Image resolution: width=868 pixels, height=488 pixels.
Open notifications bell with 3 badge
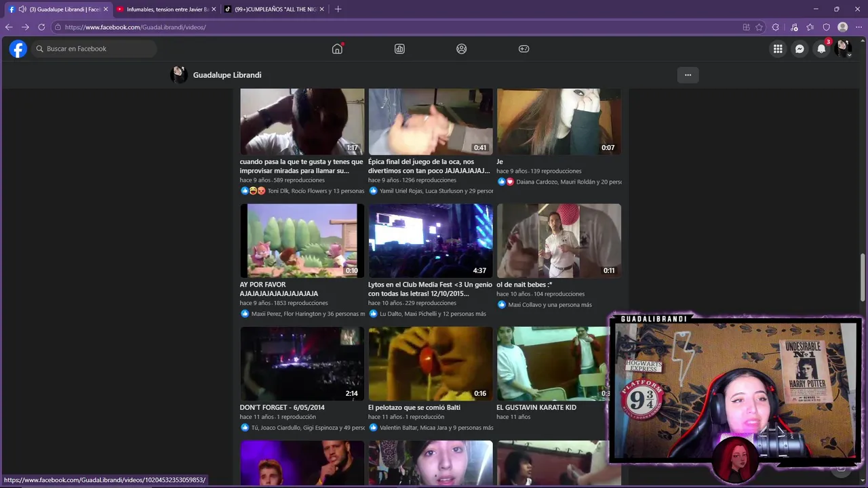(x=821, y=49)
